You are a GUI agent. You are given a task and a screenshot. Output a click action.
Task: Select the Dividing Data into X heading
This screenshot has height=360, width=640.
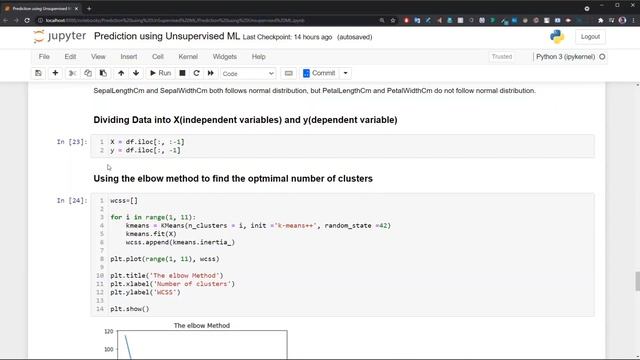[245, 120]
